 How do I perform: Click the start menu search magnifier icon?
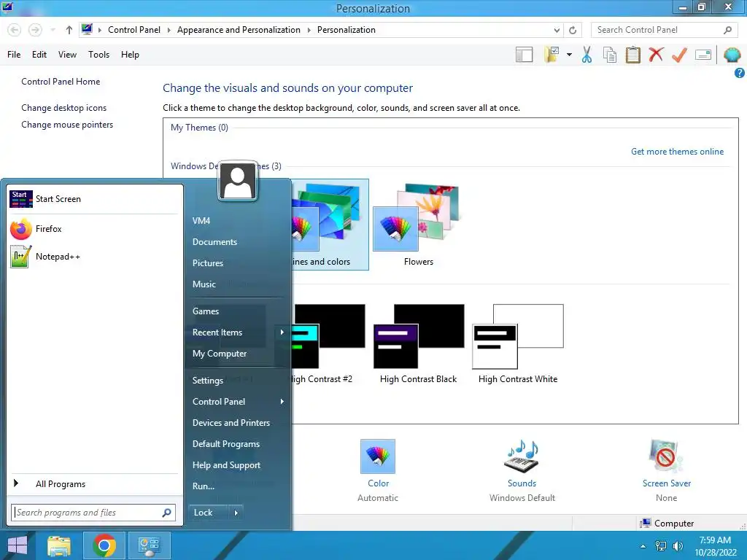click(x=167, y=513)
